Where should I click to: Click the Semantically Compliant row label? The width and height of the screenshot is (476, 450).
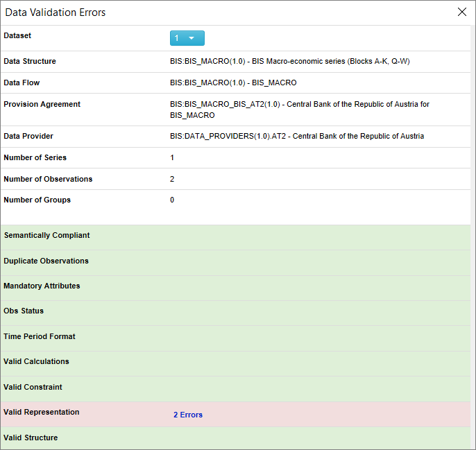[46, 235]
